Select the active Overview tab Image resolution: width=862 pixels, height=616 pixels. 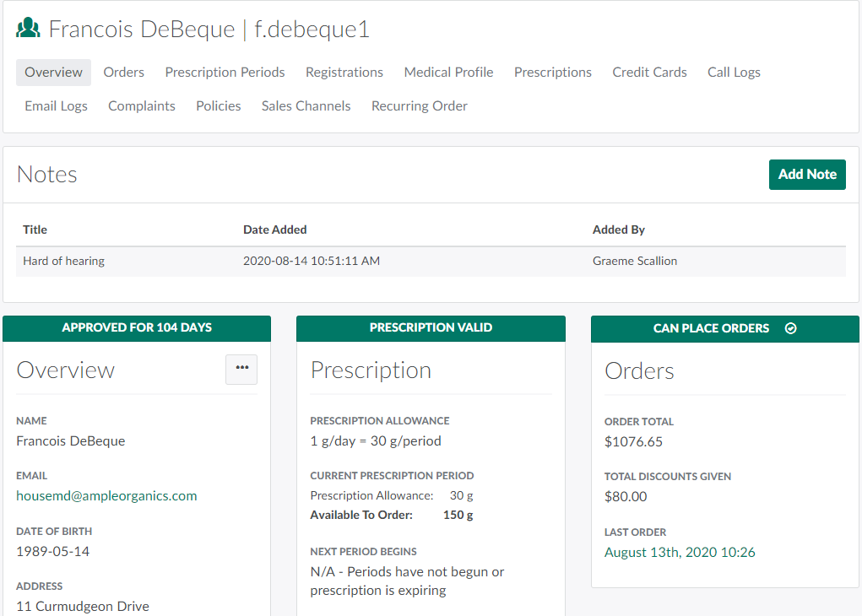click(x=53, y=73)
